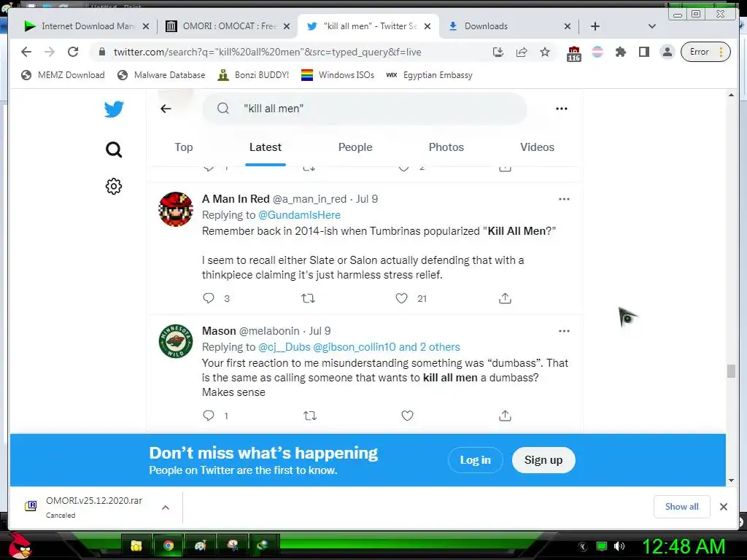Open MEMZ Download bookmark
This screenshot has width=747, height=560.
(63, 75)
